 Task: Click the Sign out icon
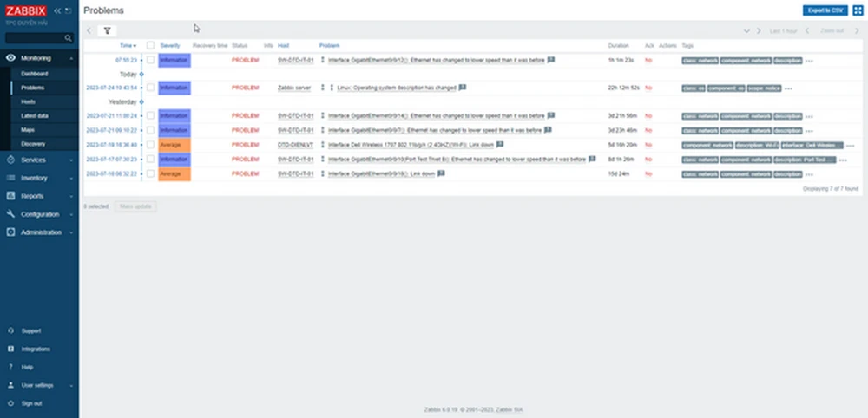click(10, 403)
